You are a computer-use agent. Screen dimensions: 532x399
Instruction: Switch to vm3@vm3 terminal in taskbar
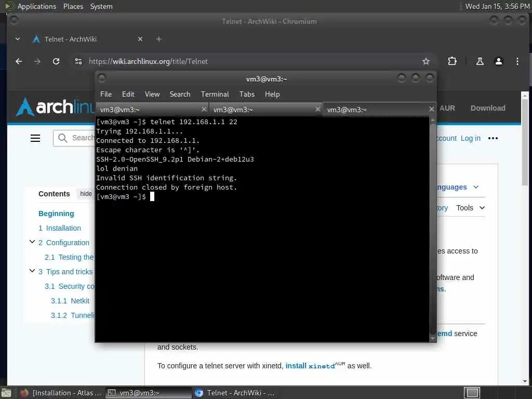[148, 393]
